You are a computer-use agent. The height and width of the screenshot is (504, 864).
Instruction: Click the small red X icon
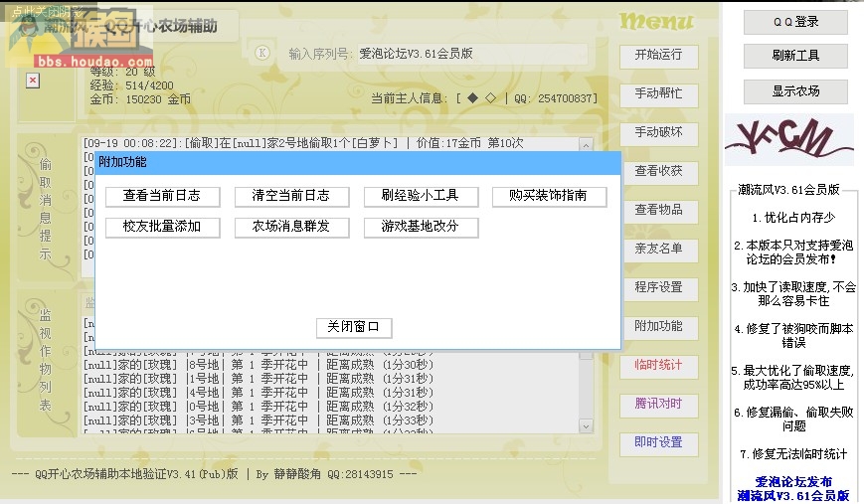[33, 81]
